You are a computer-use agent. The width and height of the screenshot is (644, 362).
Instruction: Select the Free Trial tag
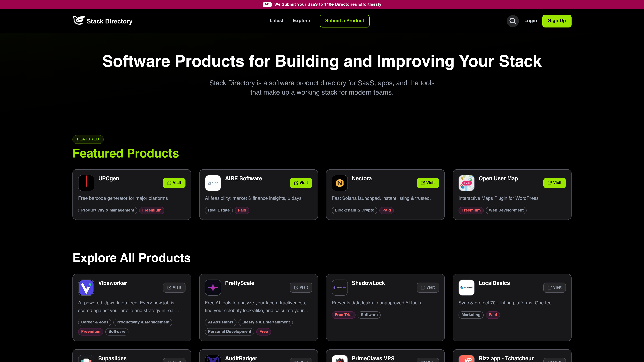point(343,315)
